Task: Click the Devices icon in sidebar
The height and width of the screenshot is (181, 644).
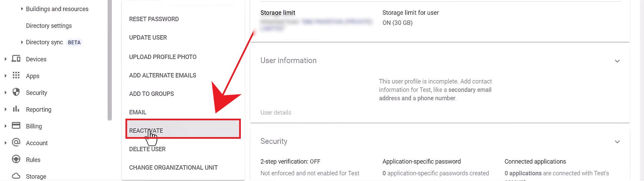Action: (16, 59)
